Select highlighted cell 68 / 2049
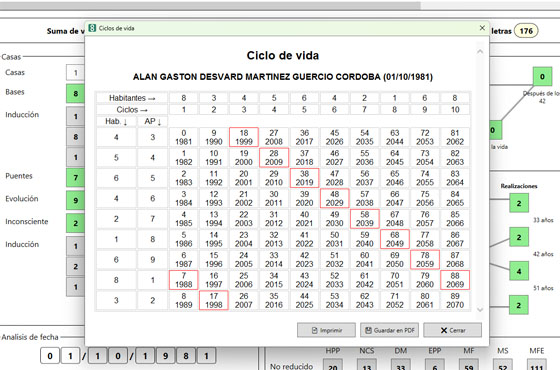The image size is (560, 370). tap(395, 239)
